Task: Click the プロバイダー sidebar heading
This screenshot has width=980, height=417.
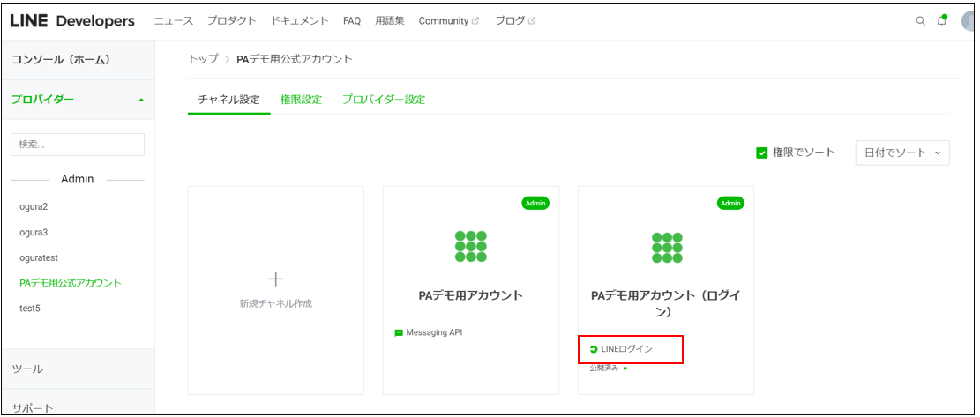Action: point(43,100)
